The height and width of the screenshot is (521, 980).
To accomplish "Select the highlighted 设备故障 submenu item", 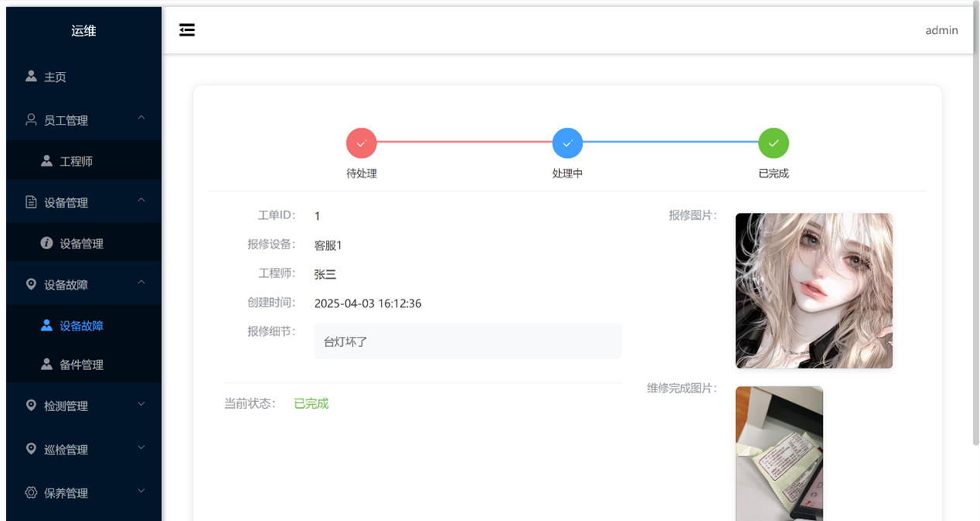I will point(84,325).
